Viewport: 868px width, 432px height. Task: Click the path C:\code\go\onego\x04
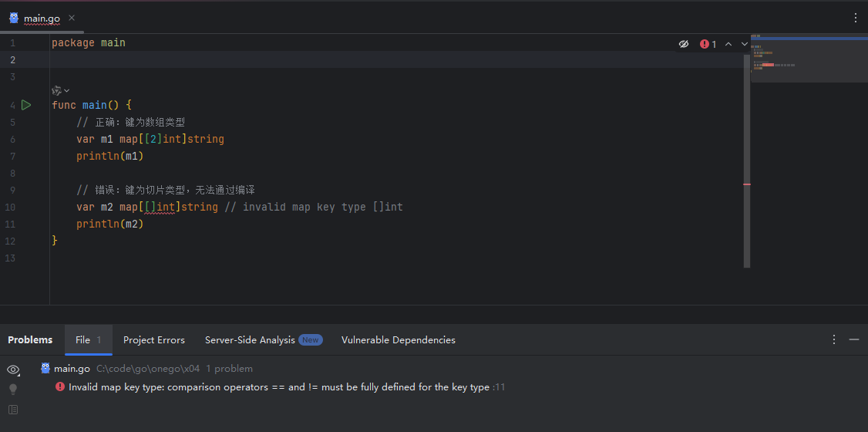point(148,368)
